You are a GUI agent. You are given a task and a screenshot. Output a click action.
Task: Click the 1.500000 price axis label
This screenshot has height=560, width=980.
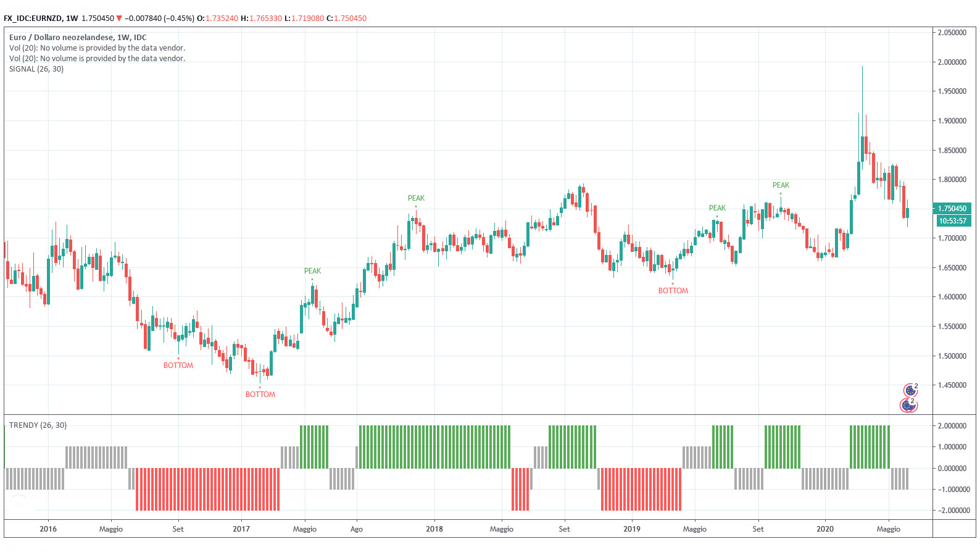(x=952, y=356)
